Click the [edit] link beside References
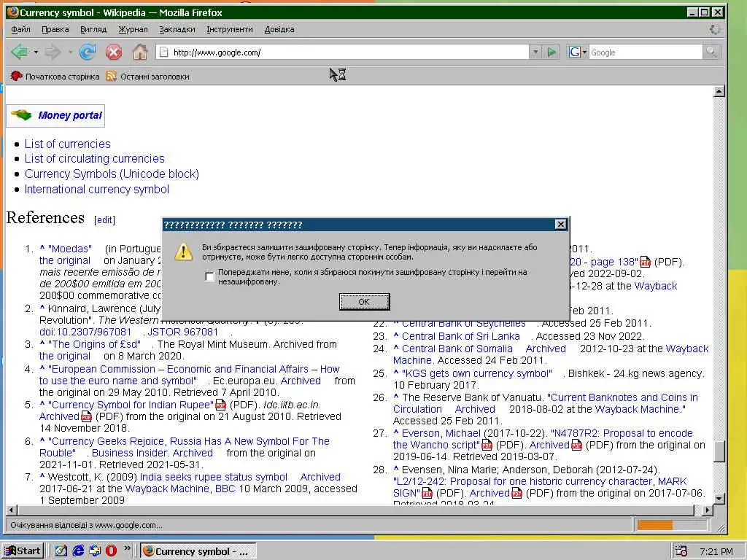Image resolution: width=747 pixels, height=560 pixels. click(104, 219)
